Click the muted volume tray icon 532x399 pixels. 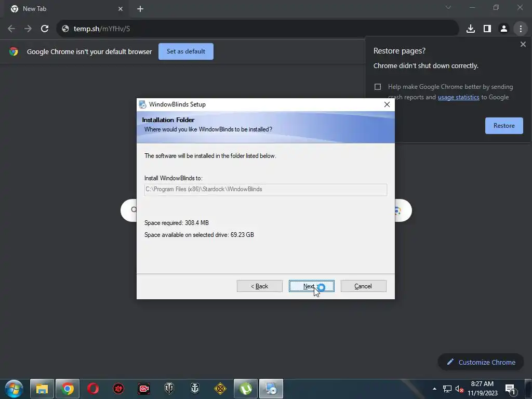click(459, 389)
